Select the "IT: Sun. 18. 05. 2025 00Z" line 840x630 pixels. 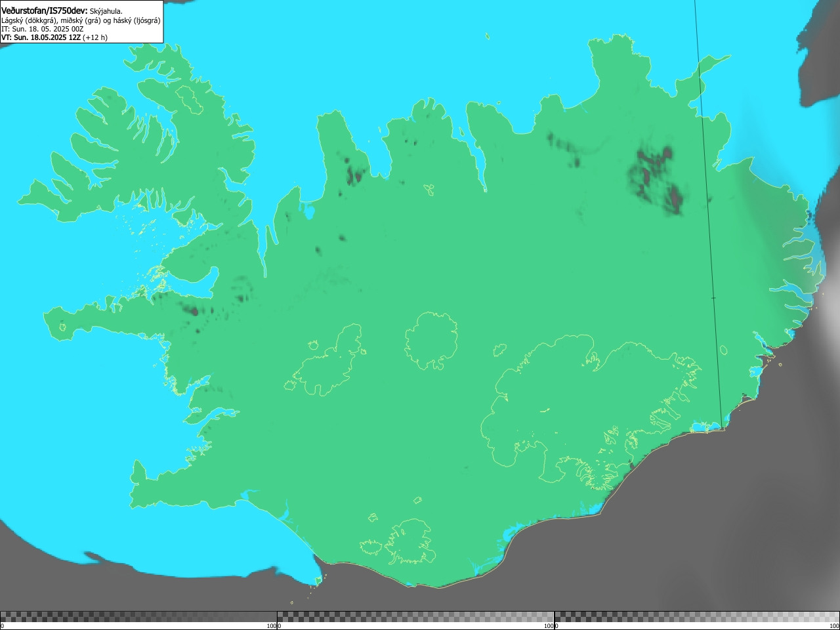43,29
